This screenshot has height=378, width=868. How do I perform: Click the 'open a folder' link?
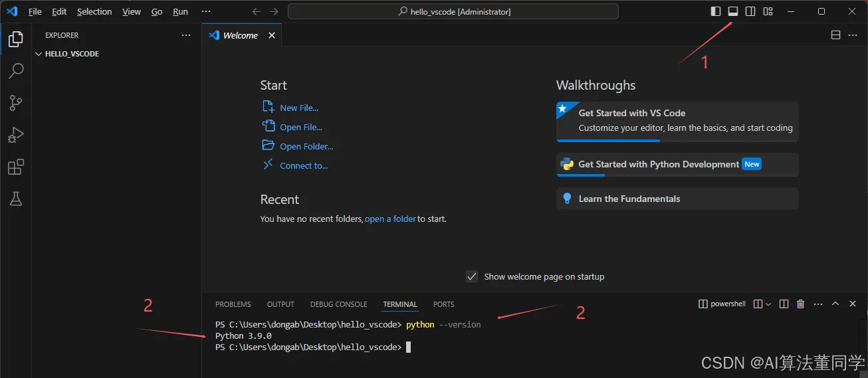(x=391, y=219)
